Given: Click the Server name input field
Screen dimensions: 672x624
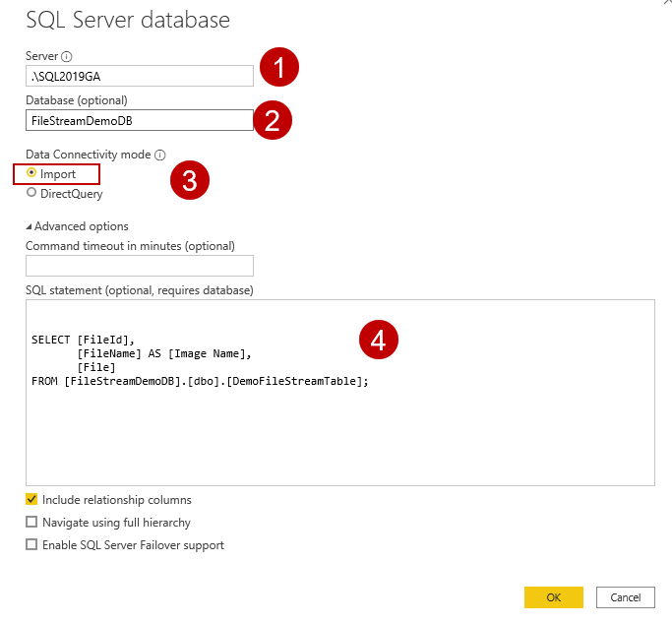Looking at the screenshot, I should click(x=139, y=75).
